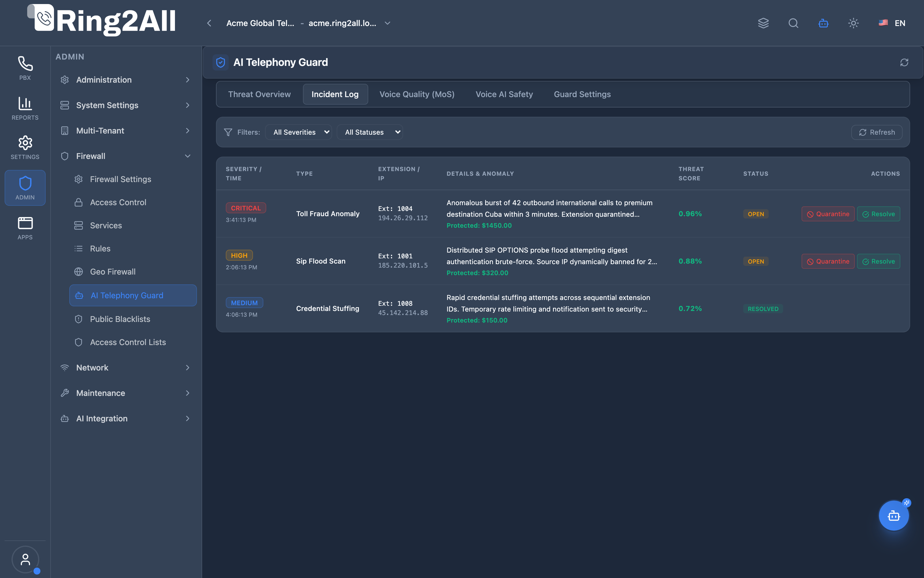The height and width of the screenshot is (578, 924).
Task: Click the MEDIUM severity badge
Action: click(244, 303)
